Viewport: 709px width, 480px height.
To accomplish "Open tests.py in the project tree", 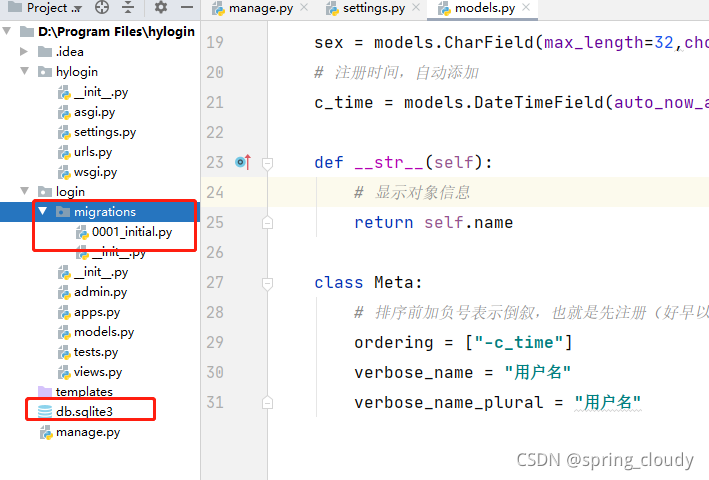I will coord(96,352).
